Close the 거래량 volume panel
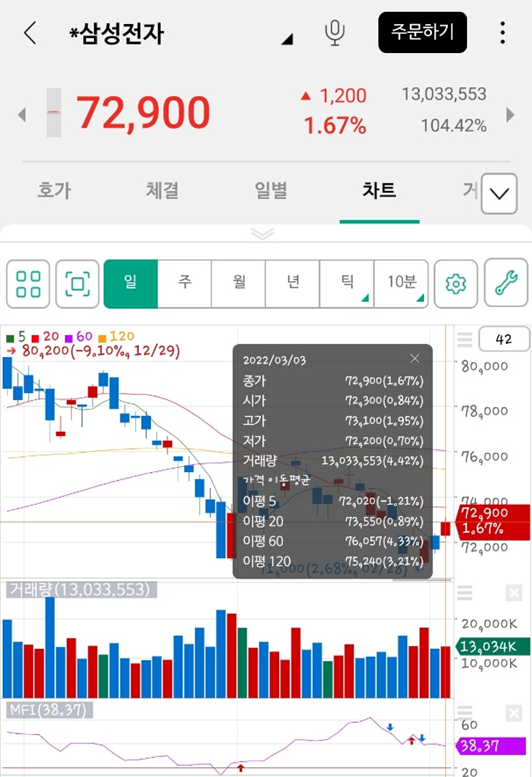532x777 pixels. (514, 593)
